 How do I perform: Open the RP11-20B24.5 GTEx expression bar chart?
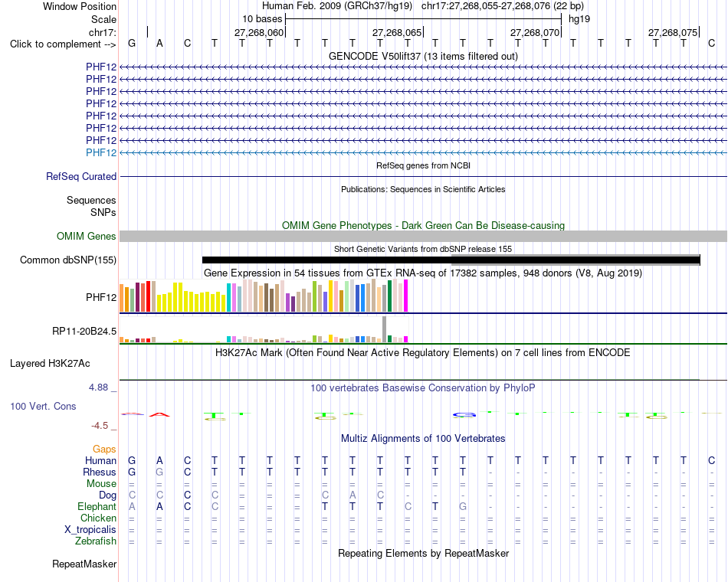(x=264, y=329)
